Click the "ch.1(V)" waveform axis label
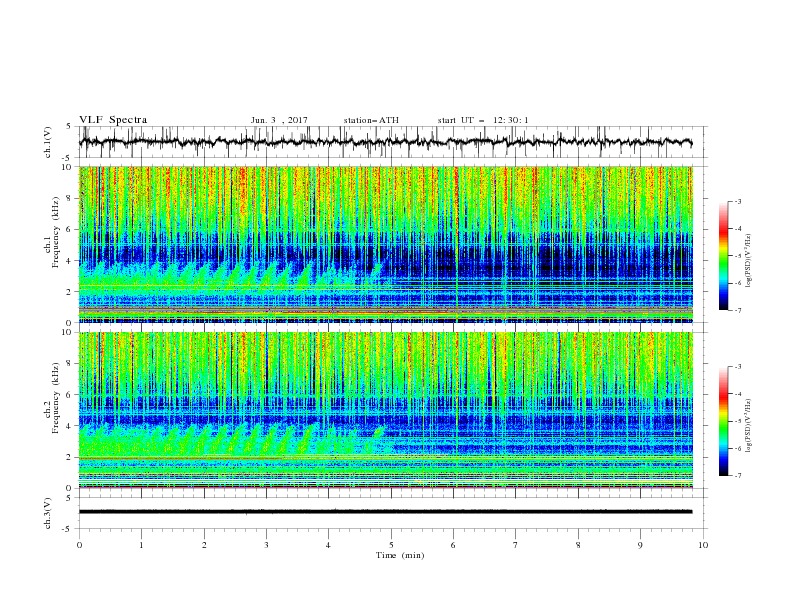The height and width of the screenshot is (612, 792). 48,142
